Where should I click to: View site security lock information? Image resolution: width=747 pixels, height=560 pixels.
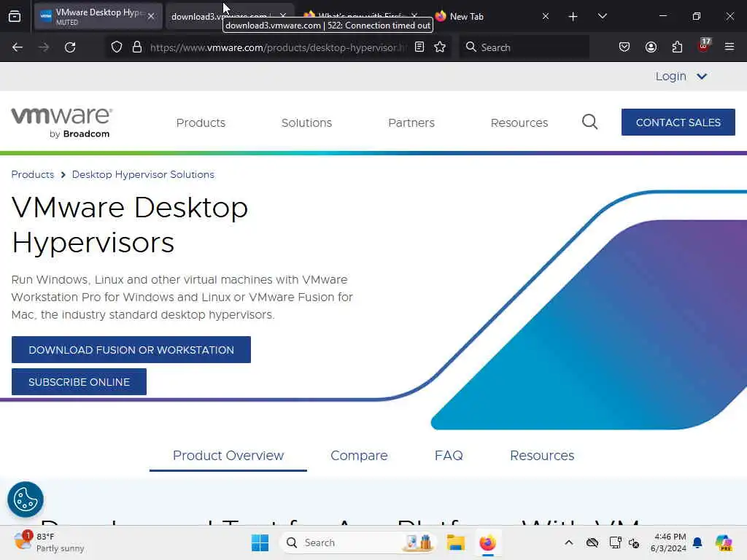[x=137, y=47]
